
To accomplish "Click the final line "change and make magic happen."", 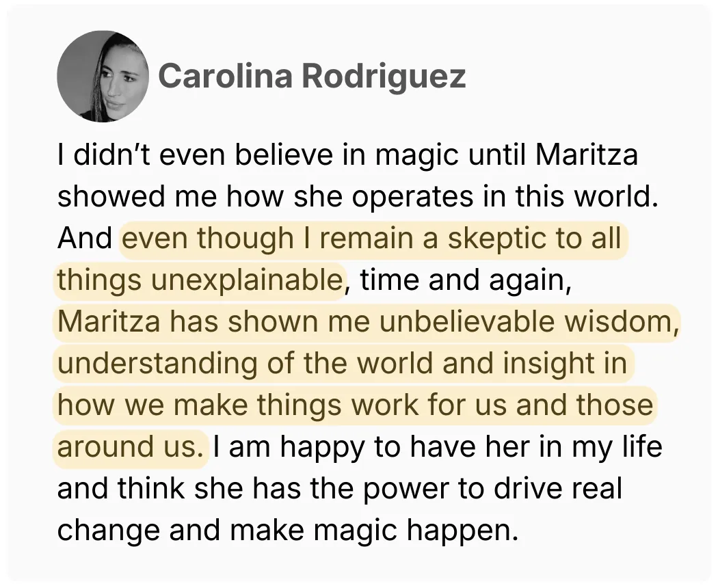I will pos(288,531).
